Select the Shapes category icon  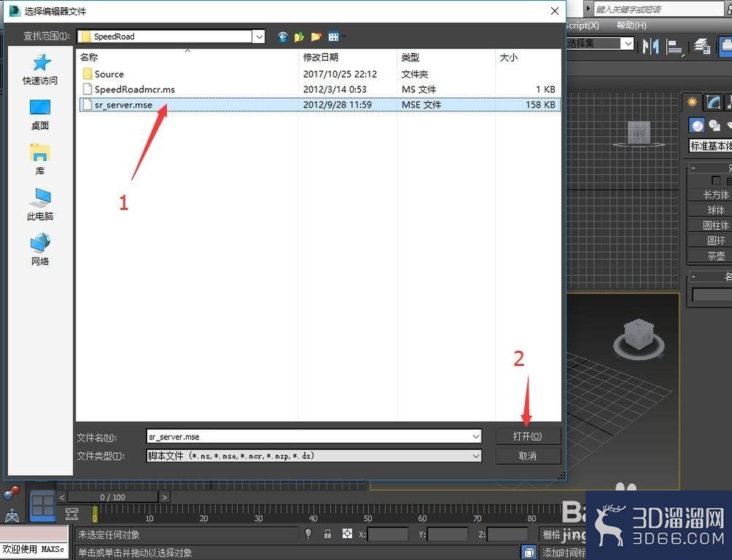[x=714, y=125]
